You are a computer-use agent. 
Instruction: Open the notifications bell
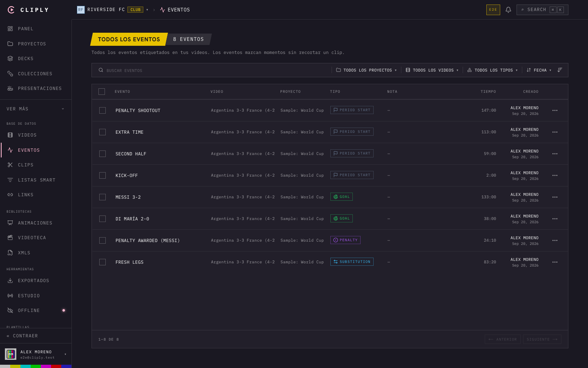508,10
